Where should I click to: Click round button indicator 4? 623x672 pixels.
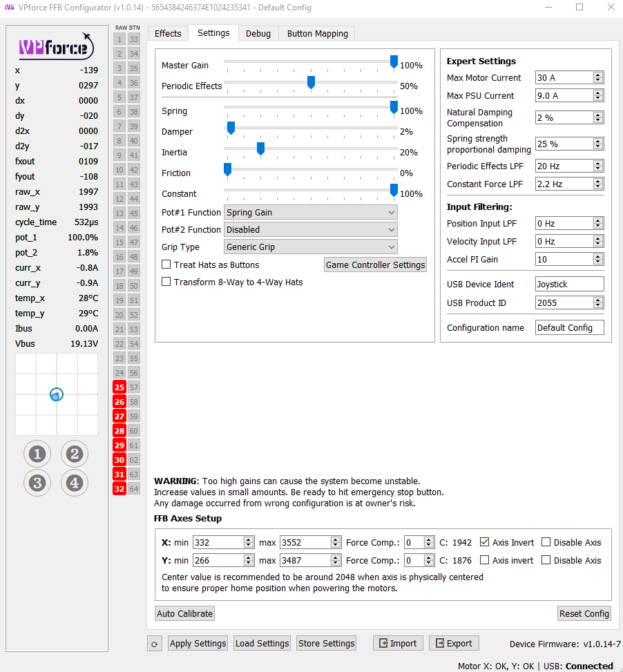pos(75,483)
